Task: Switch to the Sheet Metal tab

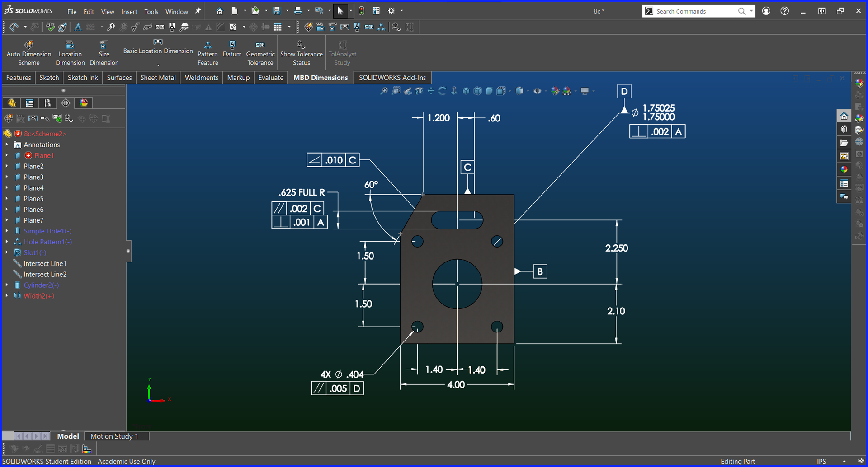Action: coord(158,78)
